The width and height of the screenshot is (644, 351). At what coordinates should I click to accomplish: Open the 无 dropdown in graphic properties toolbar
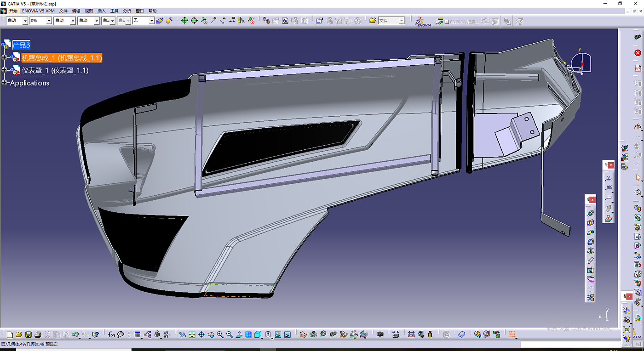(151, 21)
